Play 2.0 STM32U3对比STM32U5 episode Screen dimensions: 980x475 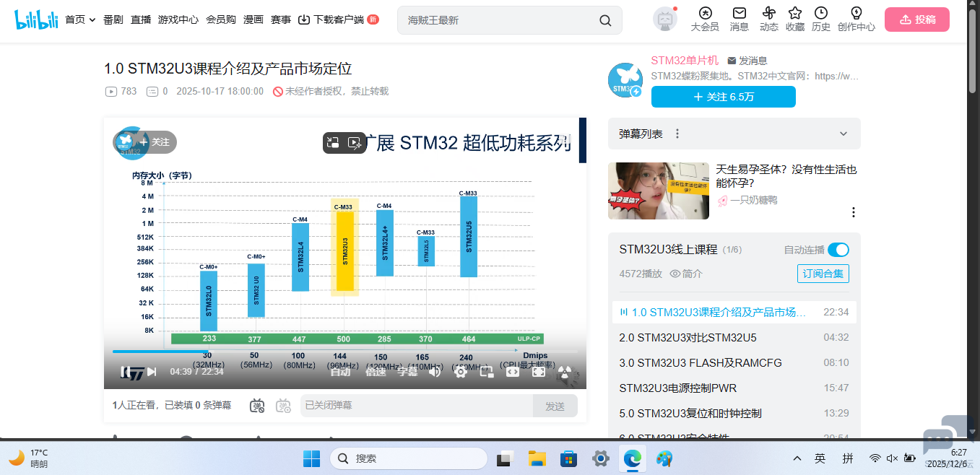pos(734,337)
